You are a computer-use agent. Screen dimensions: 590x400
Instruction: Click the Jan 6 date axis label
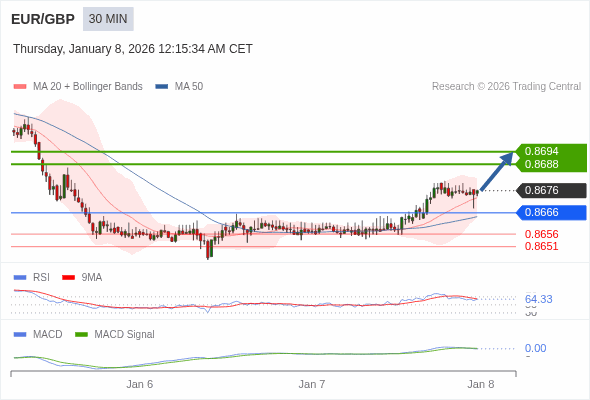140,385
